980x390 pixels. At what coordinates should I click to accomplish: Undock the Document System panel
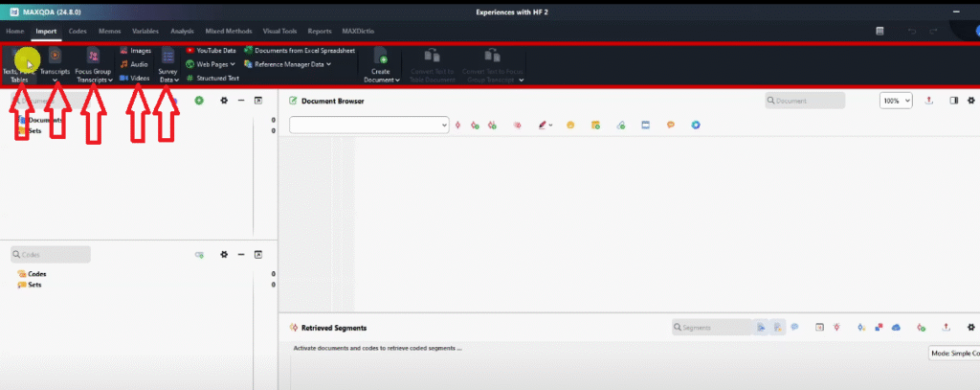258,101
